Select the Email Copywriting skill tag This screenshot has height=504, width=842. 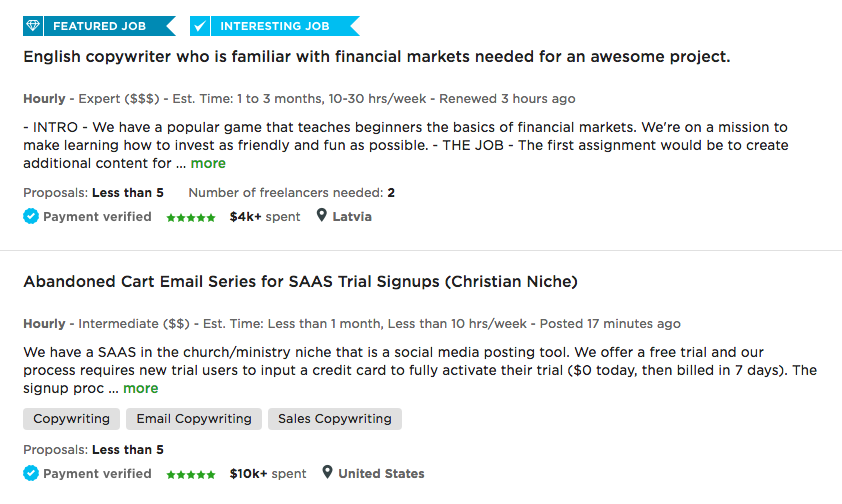[x=194, y=419]
